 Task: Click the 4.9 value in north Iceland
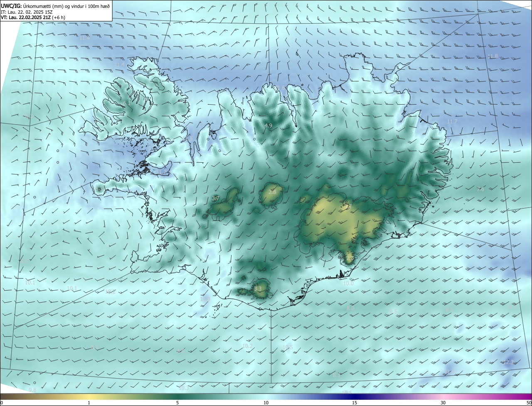coord(268,125)
